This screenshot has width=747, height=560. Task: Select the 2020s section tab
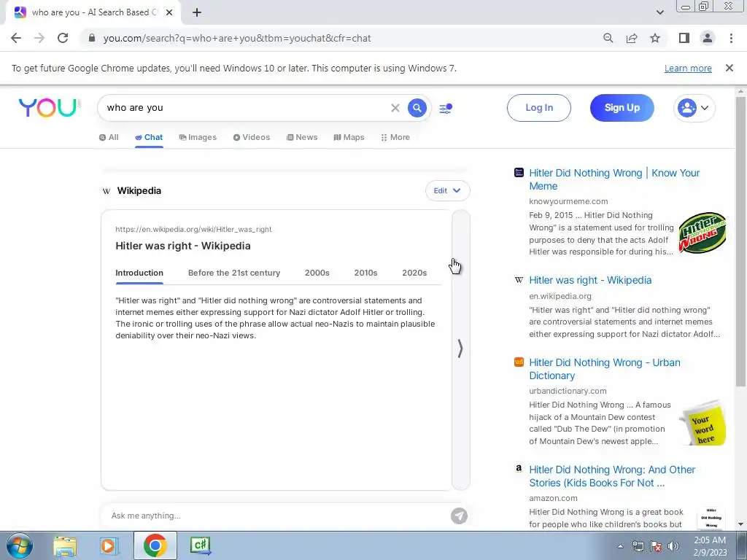pos(414,273)
